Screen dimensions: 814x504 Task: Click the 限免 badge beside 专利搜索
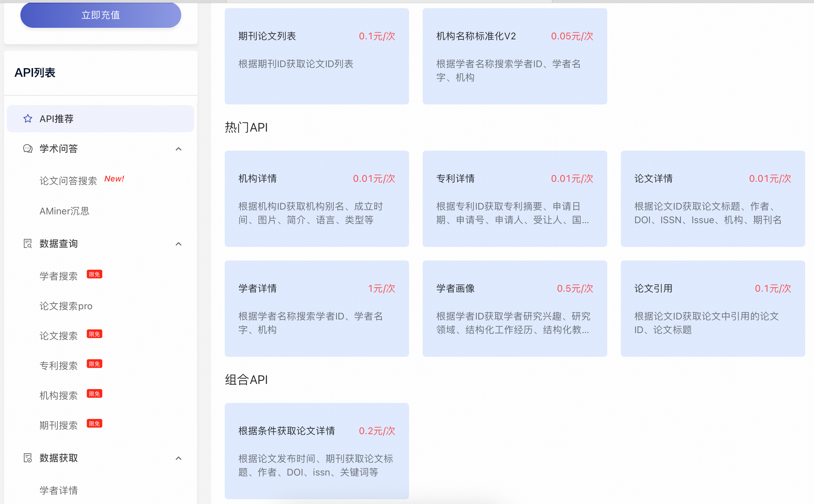(x=94, y=364)
